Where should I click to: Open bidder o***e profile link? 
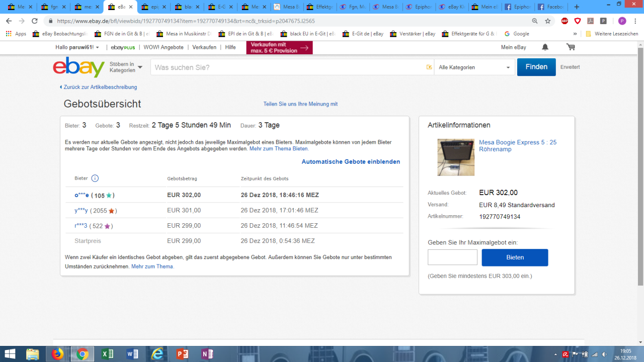(x=82, y=195)
